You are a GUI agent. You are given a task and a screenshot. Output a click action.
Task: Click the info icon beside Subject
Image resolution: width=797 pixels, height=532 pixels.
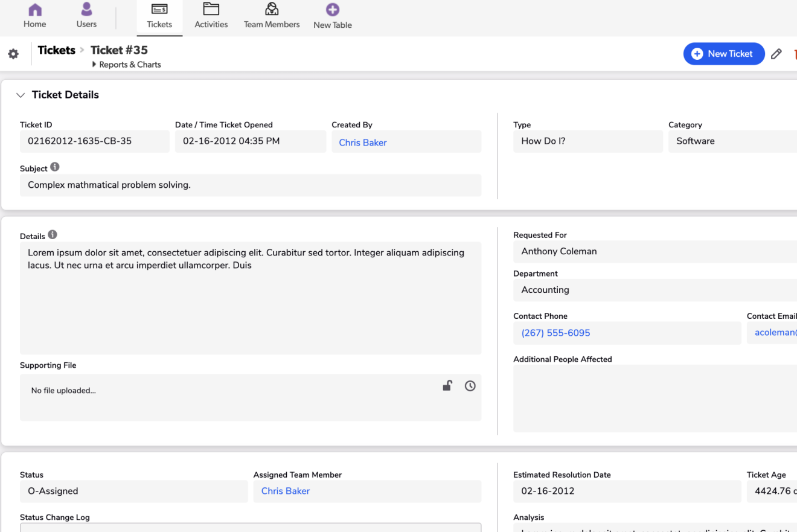click(x=55, y=167)
